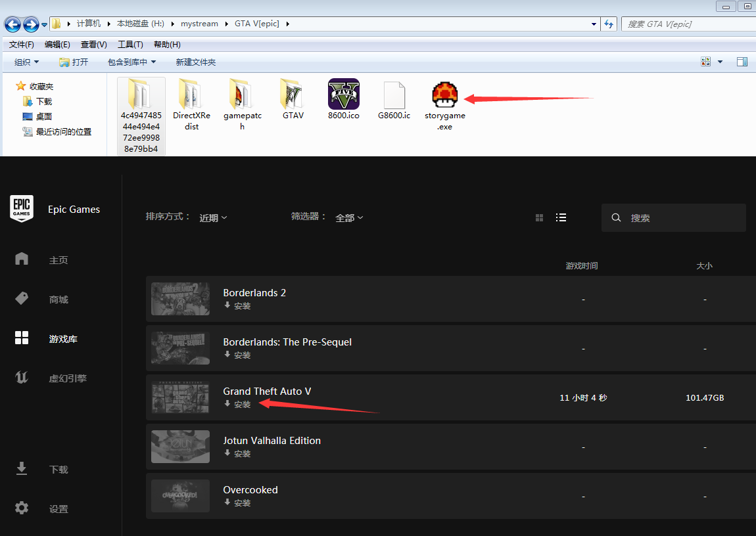The height and width of the screenshot is (536, 756).
Task: Select the 4c494748544e494e4 folder
Action: [141, 116]
